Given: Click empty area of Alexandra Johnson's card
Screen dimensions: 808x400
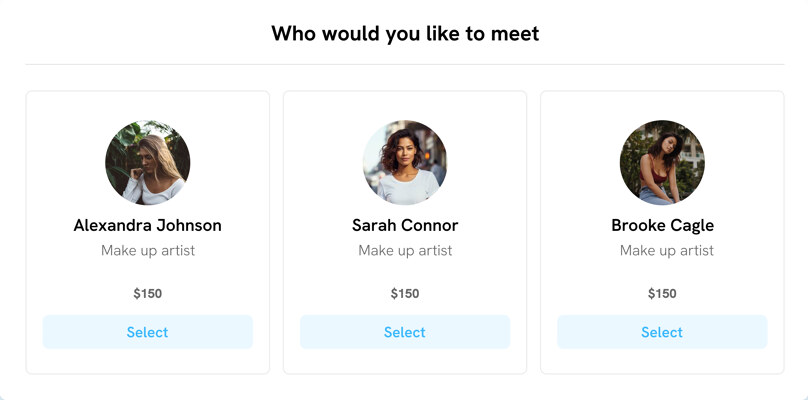Looking at the screenshot, I should 62,140.
